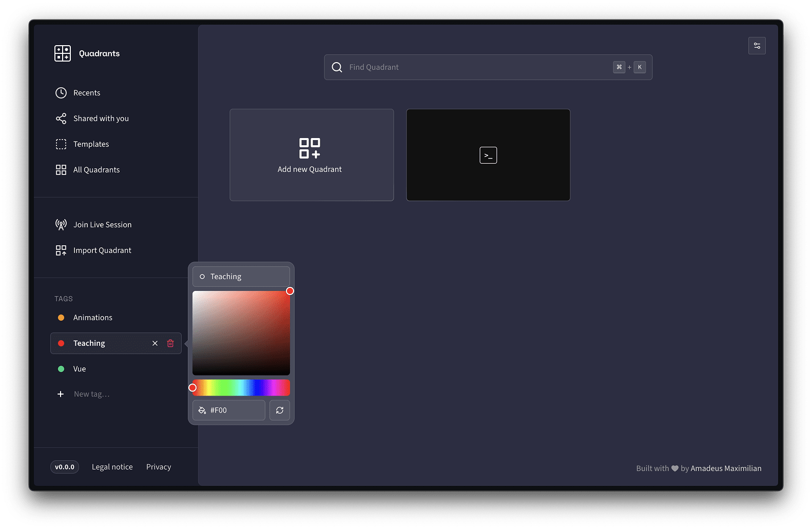
Task: Open the terminal quadrant thumbnail
Action: tap(488, 155)
